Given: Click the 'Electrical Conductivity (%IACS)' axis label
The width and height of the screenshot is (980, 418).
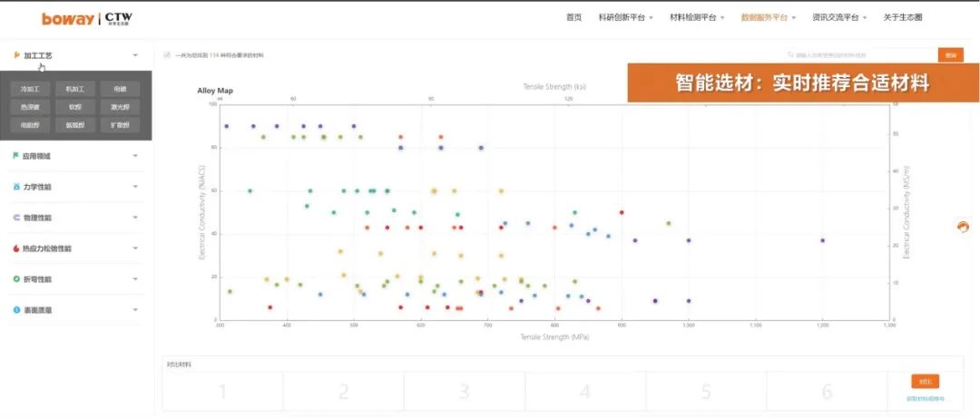Looking at the screenshot, I should (x=201, y=212).
